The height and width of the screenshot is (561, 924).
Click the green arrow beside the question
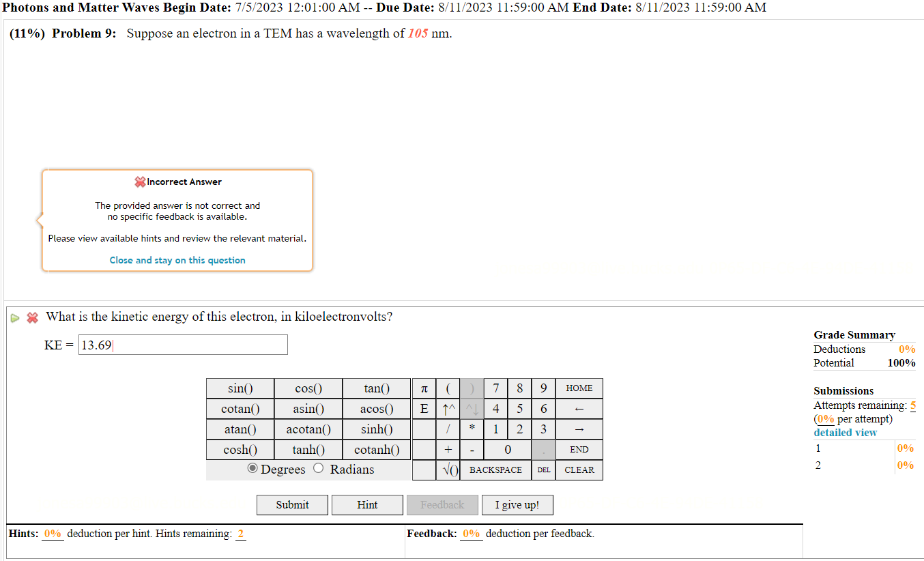15,317
